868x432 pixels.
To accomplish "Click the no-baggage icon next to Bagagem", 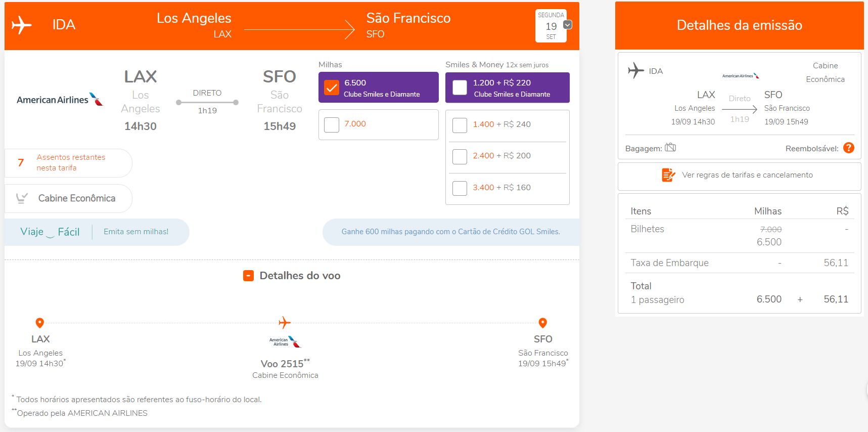I will tap(670, 147).
